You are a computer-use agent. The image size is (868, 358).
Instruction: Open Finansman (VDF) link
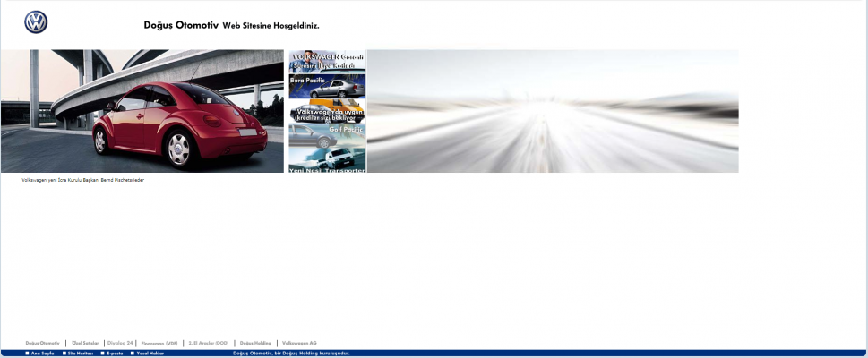point(159,343)
